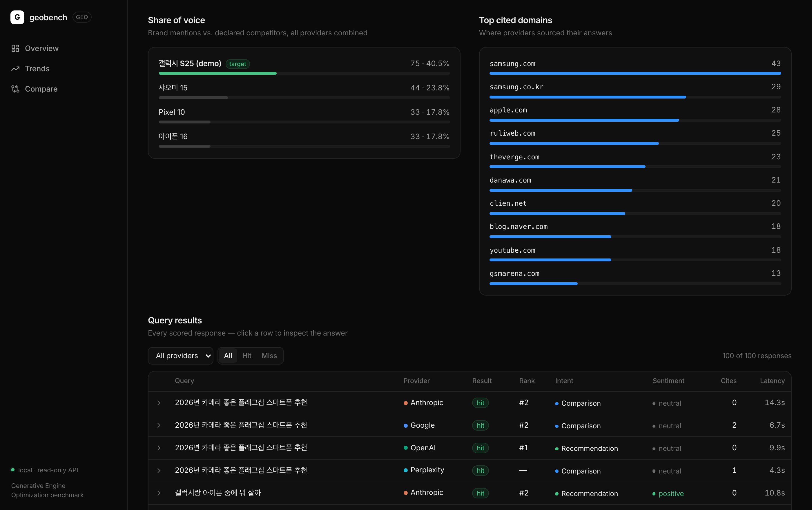
Task: Click the blog.naver.com domain entry
Action: click(519, 227)
